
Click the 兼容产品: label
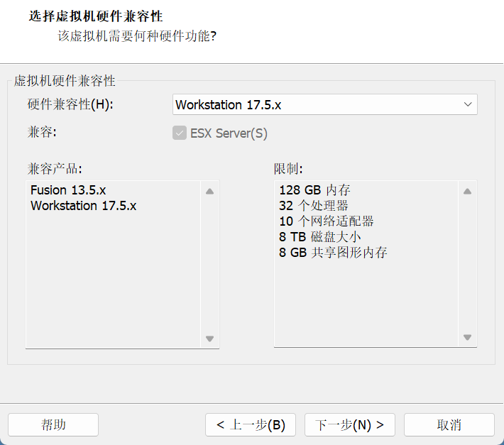click(x=55, y=169)
